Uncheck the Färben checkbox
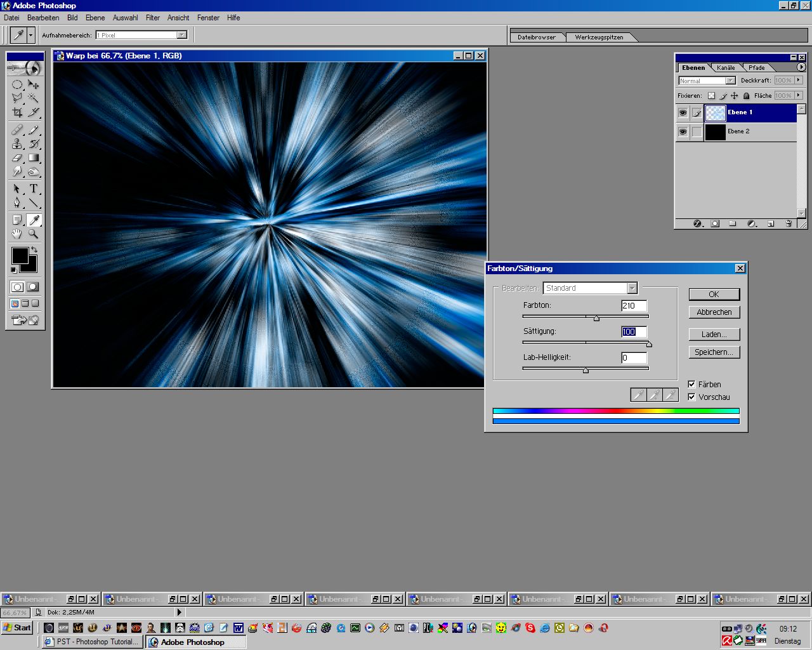 (692, 384)
